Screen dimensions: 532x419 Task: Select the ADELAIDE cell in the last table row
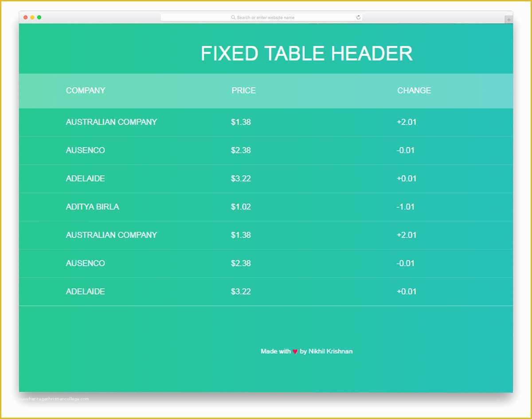pos(86,291)
